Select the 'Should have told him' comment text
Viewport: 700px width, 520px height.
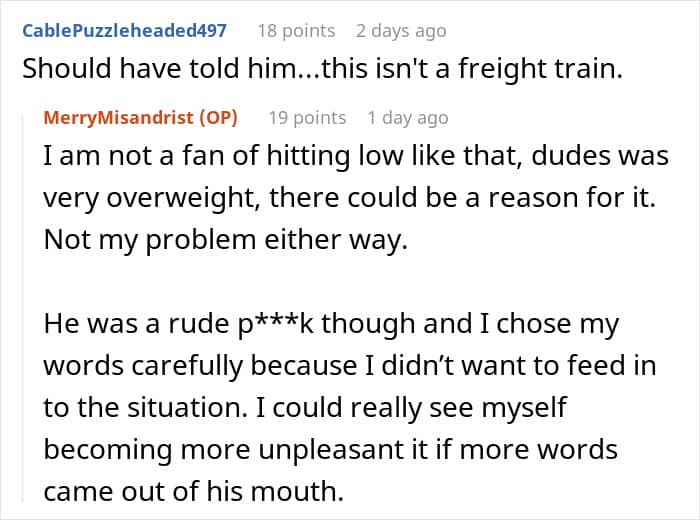point(322,69)
